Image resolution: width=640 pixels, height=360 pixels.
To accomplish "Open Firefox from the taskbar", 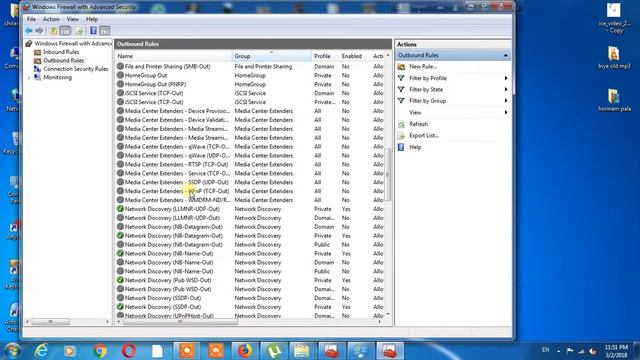I will [x=244, y=351].
